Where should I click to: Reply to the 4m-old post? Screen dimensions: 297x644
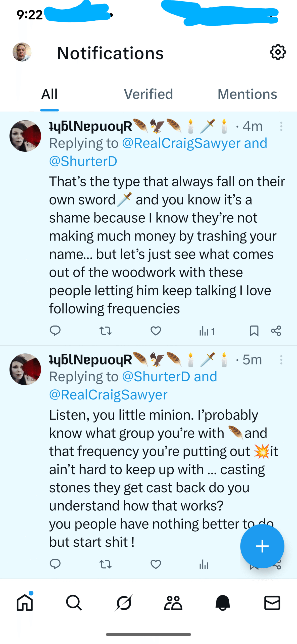[x=55, y=331]
